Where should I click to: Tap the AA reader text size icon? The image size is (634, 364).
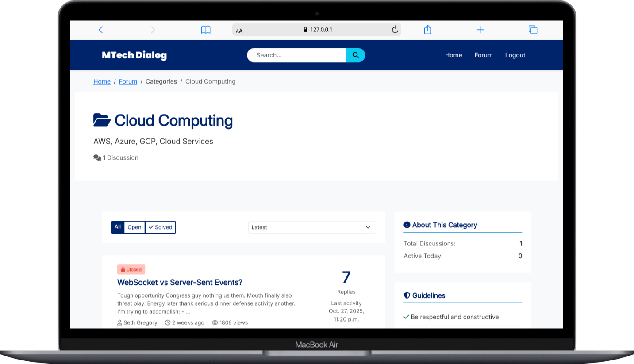coord(239,31)
